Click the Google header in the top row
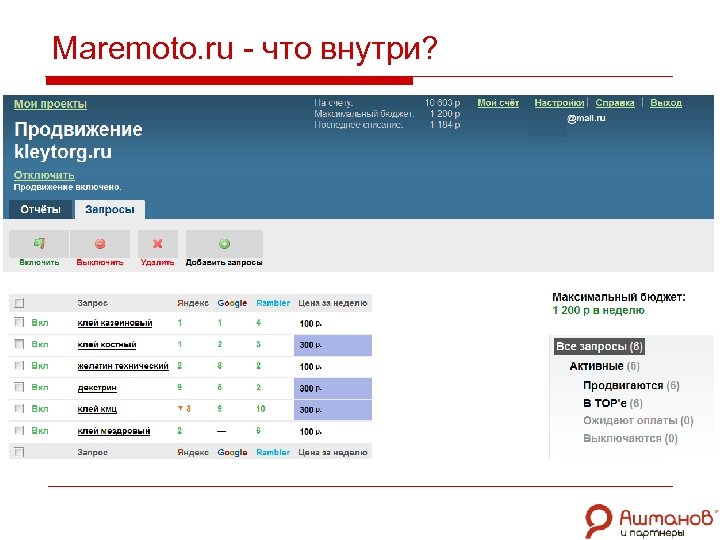 232,303
